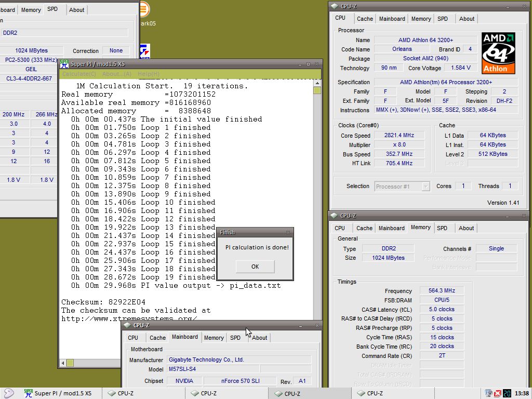Open About tab in the Mainboard CPU-Z window
This screenshot has height=399, width=532.
pos(260,338)
